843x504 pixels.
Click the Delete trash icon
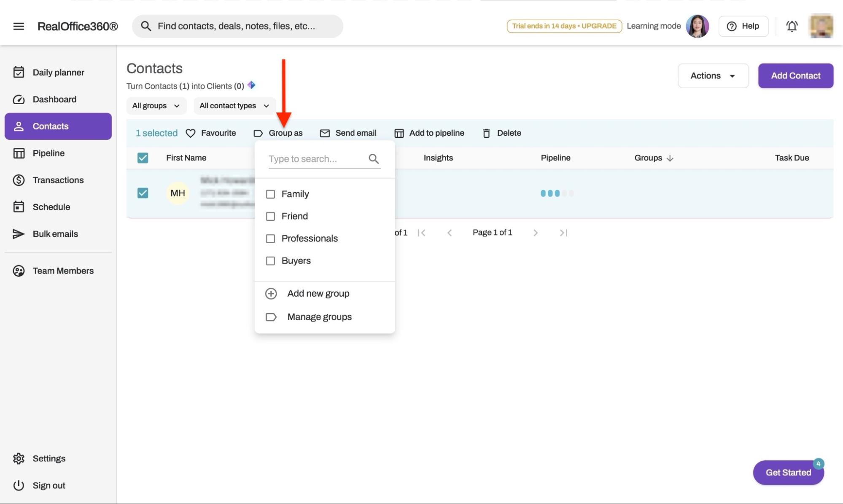(x=486, y=133)
